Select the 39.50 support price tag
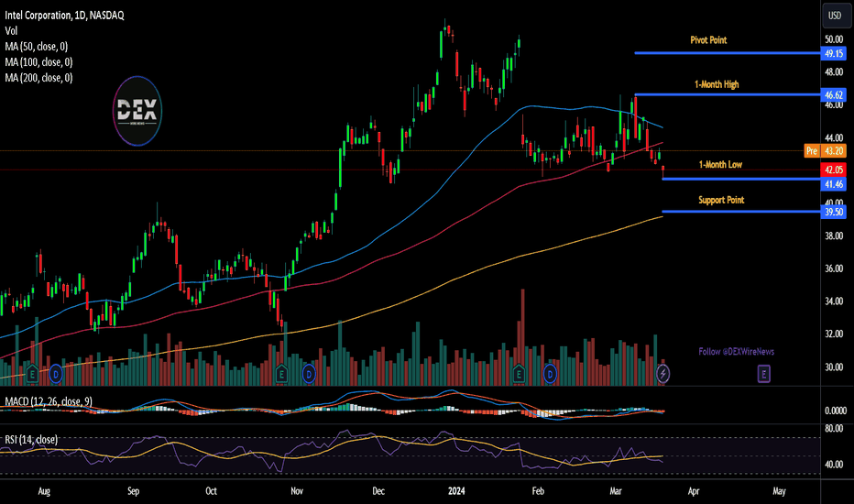The width and height of the screenshot is (854, 504). (x=833, y=212)
